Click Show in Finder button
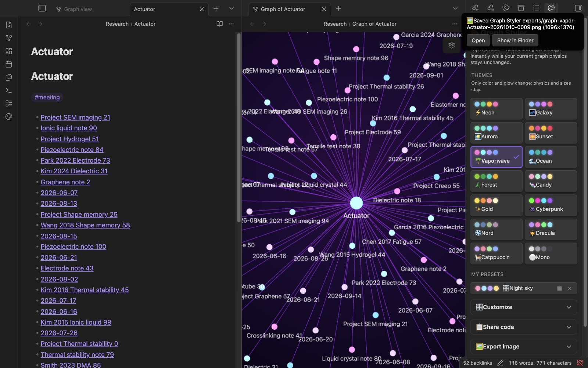This screenshot has width=588, height=368. click(515, 40)
